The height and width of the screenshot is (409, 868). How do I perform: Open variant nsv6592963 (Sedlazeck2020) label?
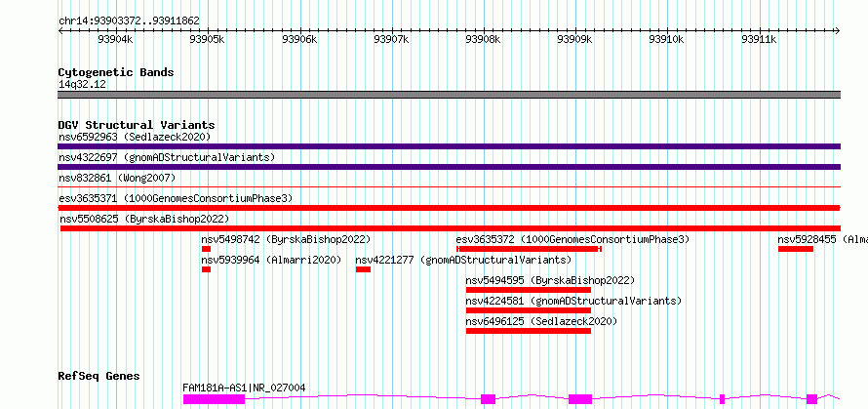tap(135, 137)
